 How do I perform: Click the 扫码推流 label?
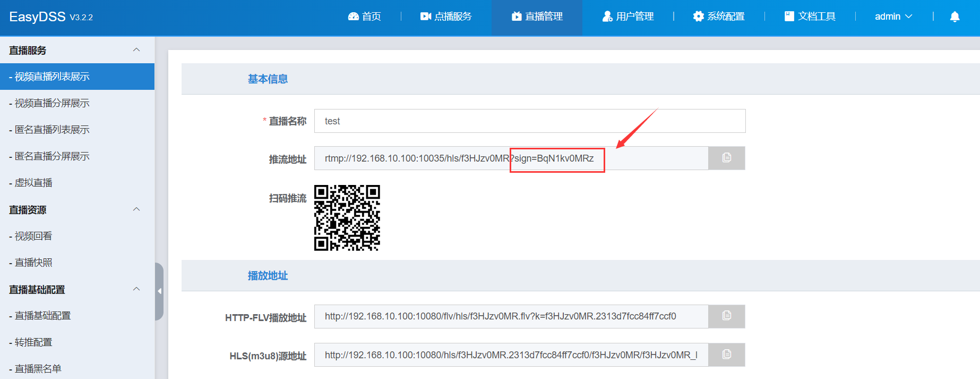[x=288, y=198]
